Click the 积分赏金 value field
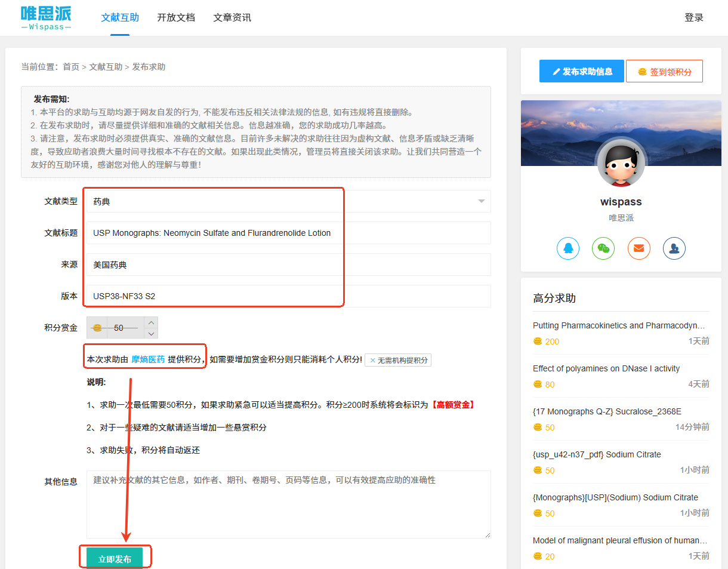Screen dimensions: 728x569 pyautogui.click(x=125, y=328)
